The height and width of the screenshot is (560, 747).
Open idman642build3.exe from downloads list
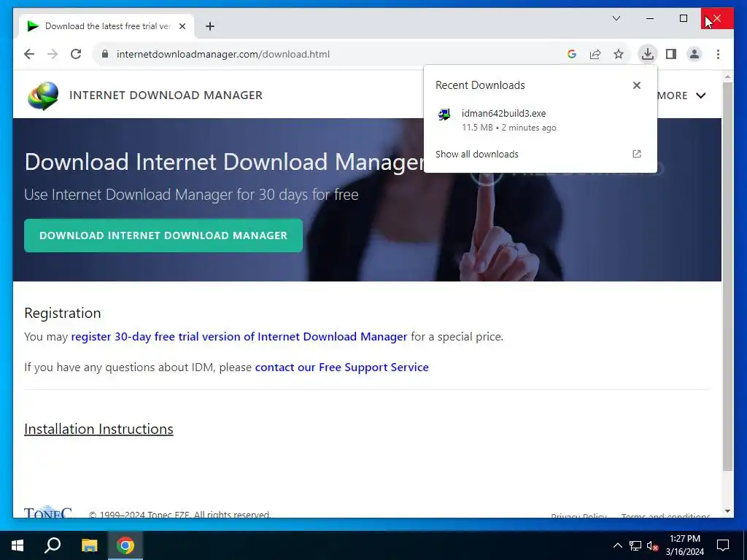click(x=541, y=120)
